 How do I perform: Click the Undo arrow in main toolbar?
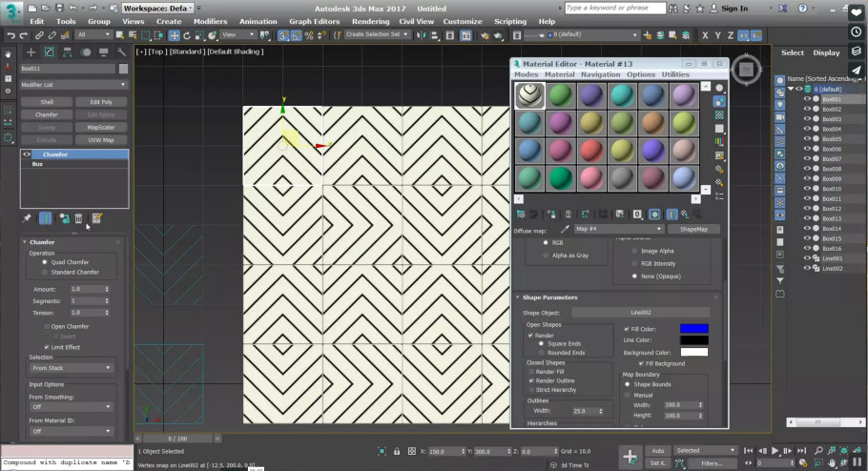(x=10, y=35)
